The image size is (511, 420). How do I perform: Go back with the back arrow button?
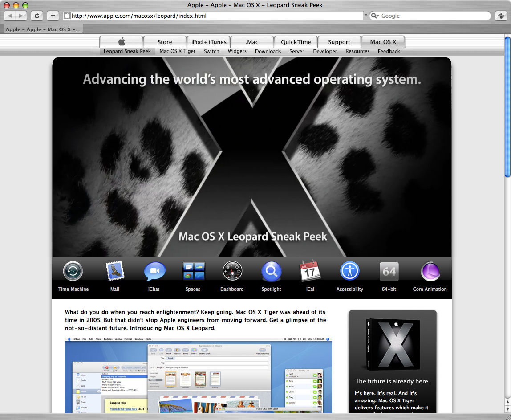point(9,16)
